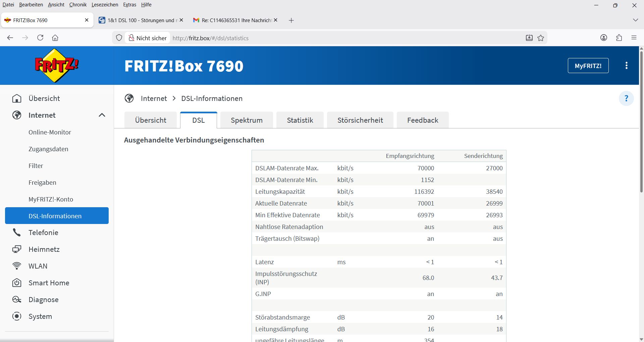Switch to the Statistik tab
The image size is (644, 342).
pos(300,120)
